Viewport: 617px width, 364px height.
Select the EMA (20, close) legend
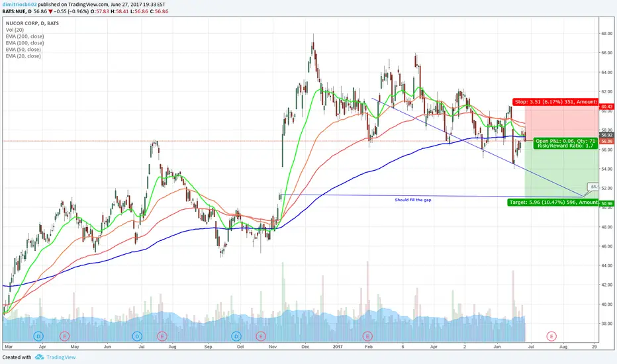tap(23, 56)
